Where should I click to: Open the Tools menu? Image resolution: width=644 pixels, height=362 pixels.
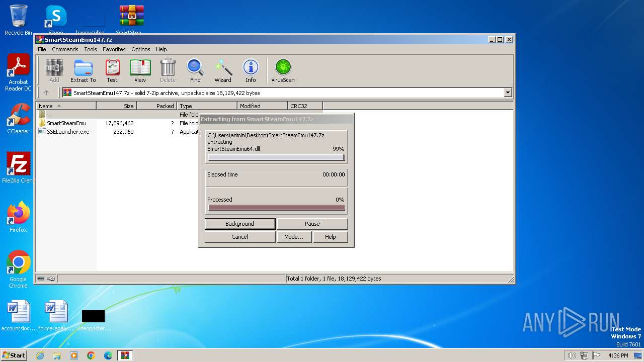(x=91, y=49)
